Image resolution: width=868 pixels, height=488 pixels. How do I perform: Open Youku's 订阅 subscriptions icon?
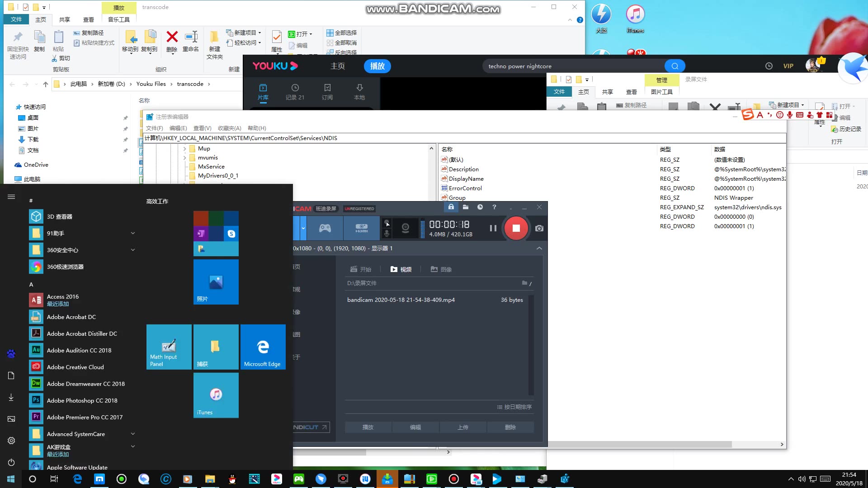tap(327, 92)
